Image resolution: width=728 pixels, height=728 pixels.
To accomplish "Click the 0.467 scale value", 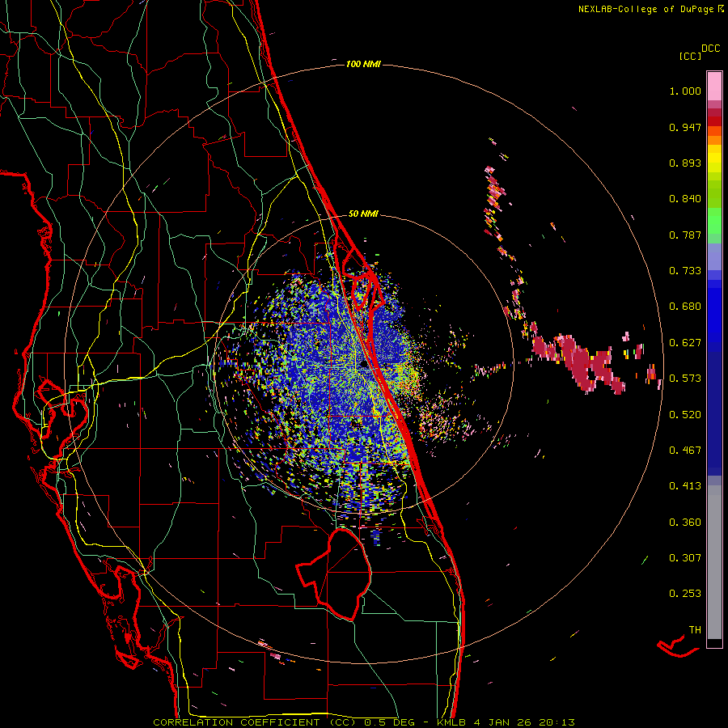I will point(685,451).
